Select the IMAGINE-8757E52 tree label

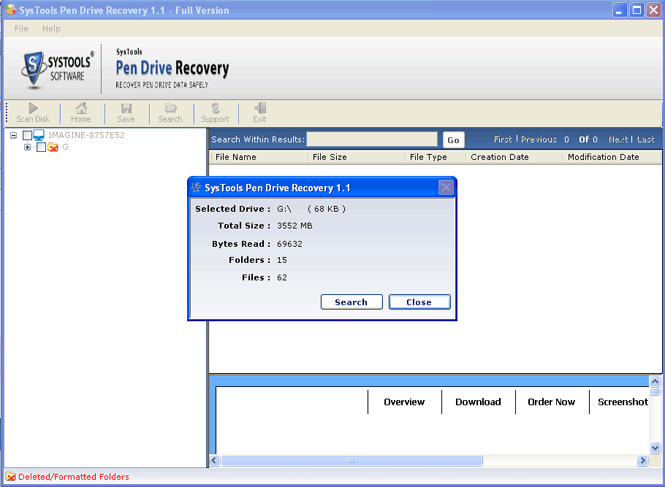[x=87, y=135]
